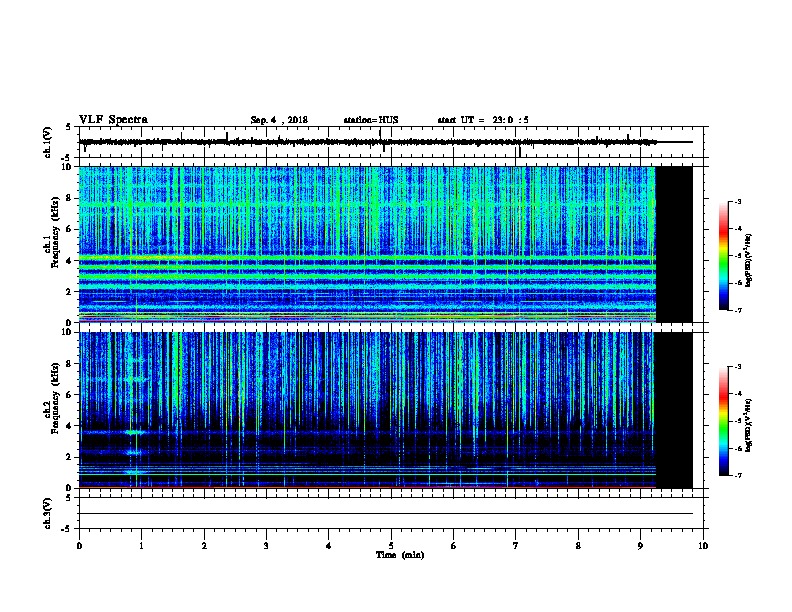This screenshot has height=612, width=792.
Task: Click the "-7" label on ch.1 color bar
Action: tap(737, 310)
